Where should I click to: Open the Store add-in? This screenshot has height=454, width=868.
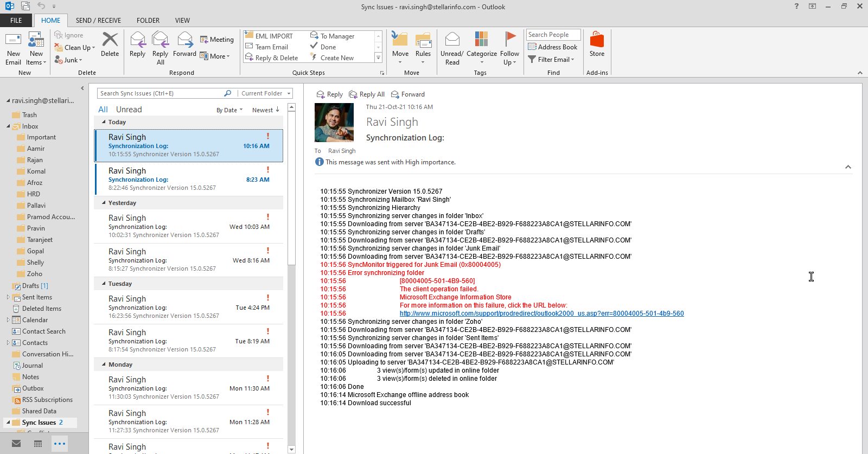597,44
